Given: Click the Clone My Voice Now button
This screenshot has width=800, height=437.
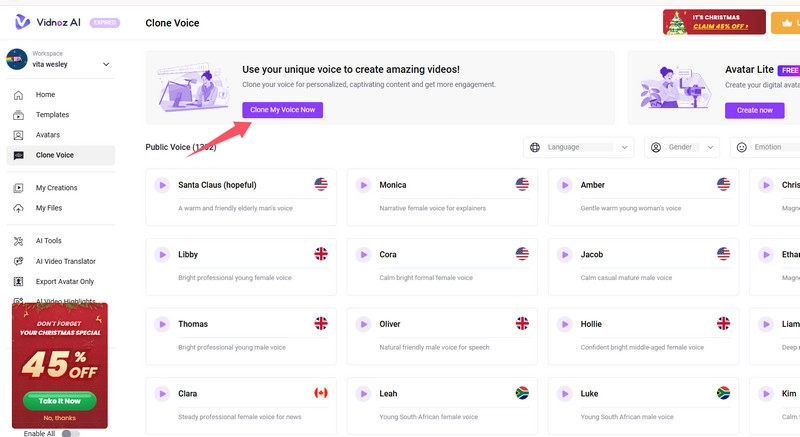Looking at the screenshot, I should tap(282, 110).
